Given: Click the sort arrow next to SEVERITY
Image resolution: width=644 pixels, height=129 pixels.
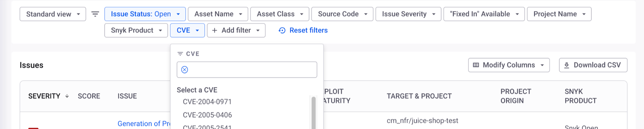Looking at the screenshot, I should click(x=67, y=96).
